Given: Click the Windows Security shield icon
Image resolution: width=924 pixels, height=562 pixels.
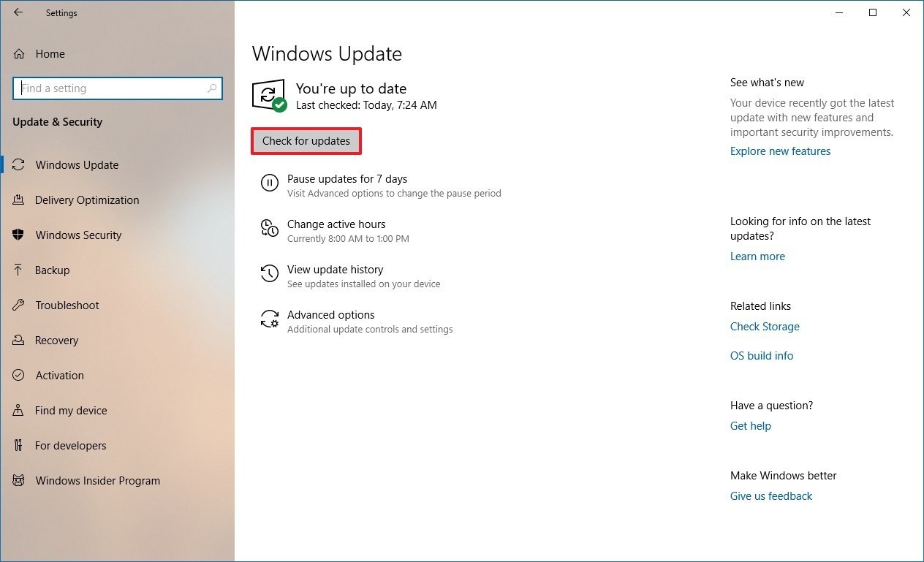Looking at the screenshot, I should tap(19, 235).
